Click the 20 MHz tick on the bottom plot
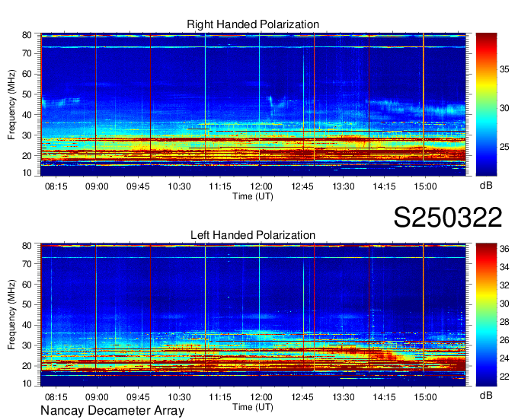The height and width of the screenshot is (420, 518). pos(27,366)
